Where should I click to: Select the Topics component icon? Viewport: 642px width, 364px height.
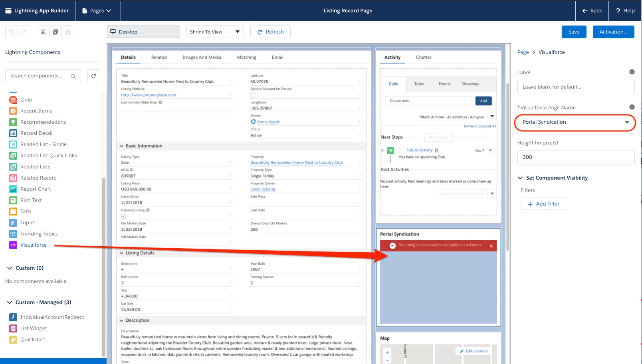(x=13, y=223)
